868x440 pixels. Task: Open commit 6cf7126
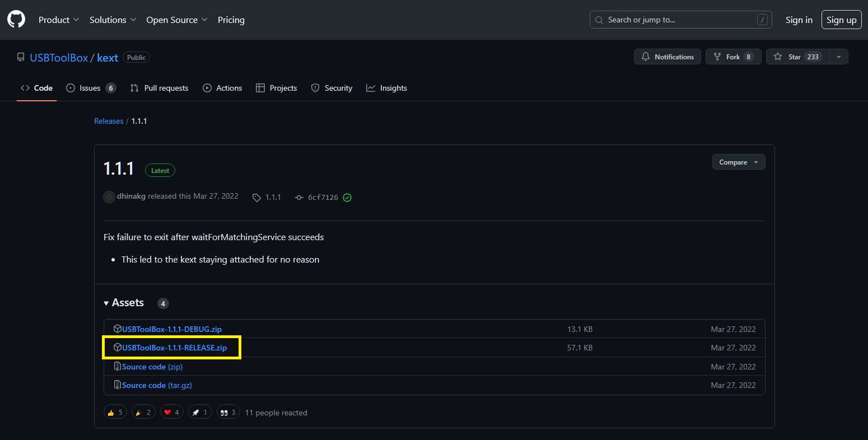pyautogui.click(x=323, y=197)
